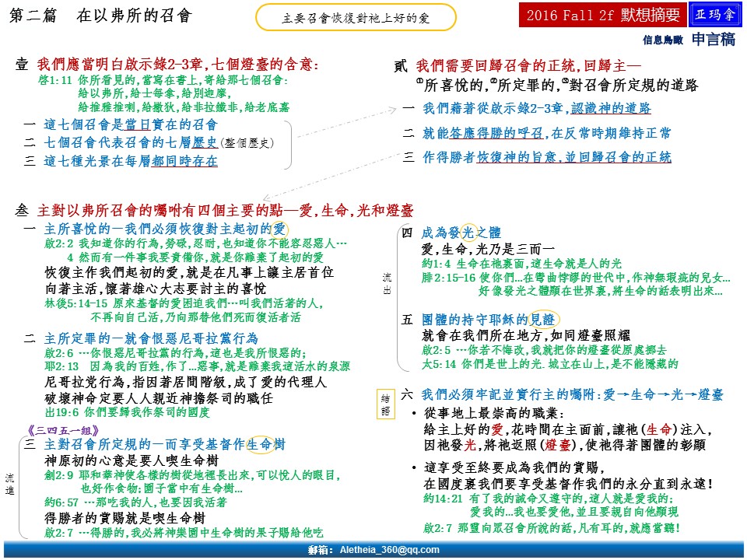Click the slide title "第二篇 在以弗所的召會"

(101, 16)
